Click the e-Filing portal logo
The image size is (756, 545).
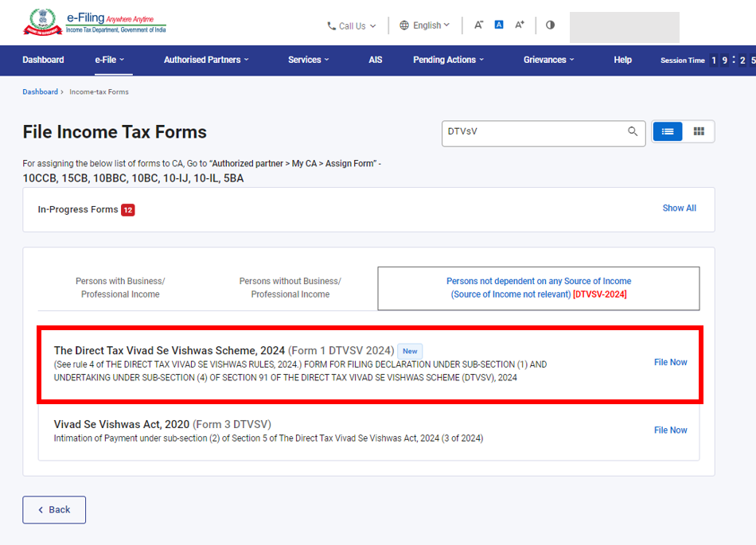[x=95, y=24]
